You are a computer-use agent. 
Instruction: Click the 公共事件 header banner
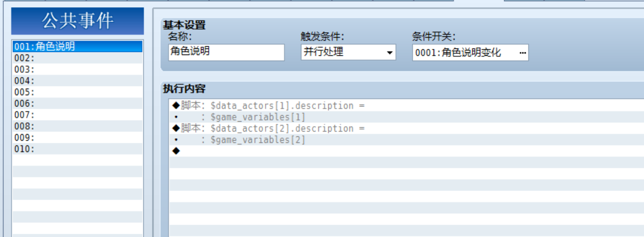[x=78, y=21]
